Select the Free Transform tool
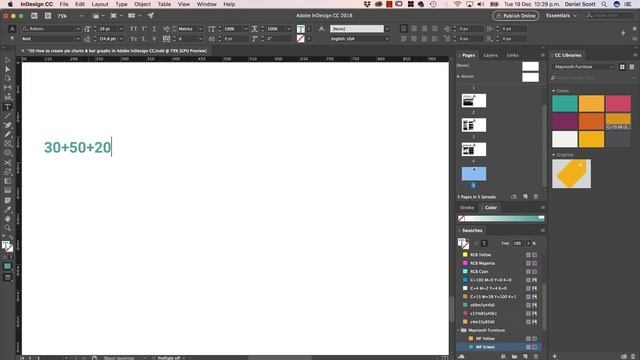 (7, 172)
